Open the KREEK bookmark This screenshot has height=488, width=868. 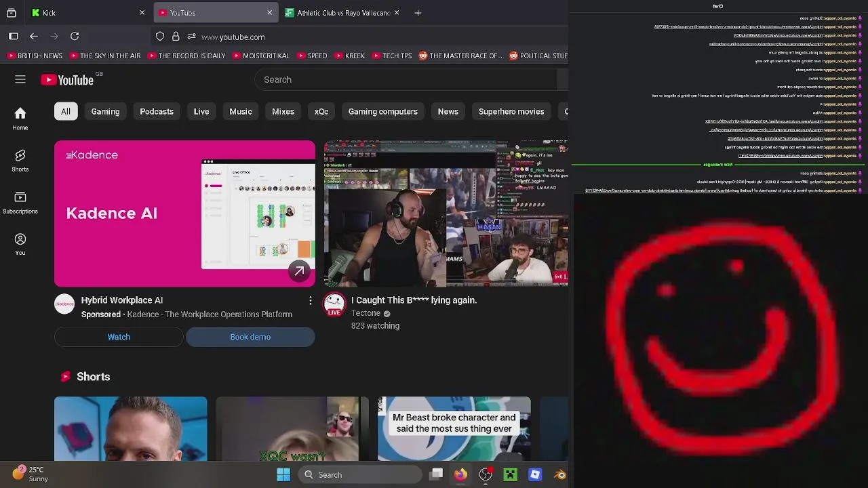[350, 56]
